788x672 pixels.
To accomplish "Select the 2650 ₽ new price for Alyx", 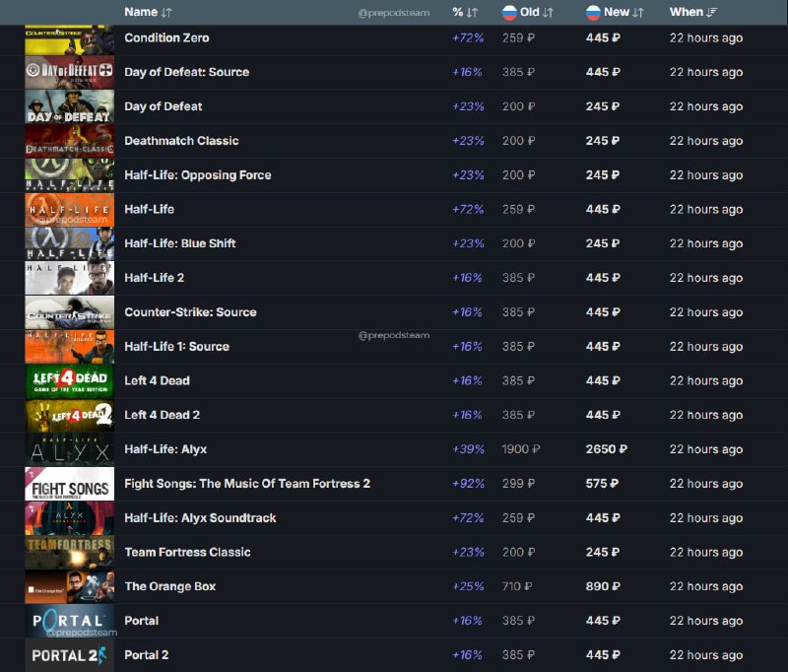I will point(606,449).
